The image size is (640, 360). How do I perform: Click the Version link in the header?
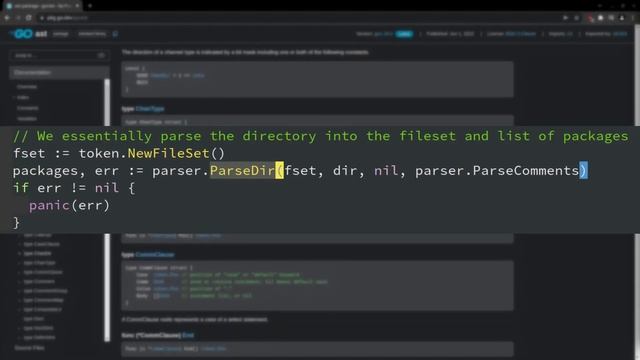tap(383, 34)
